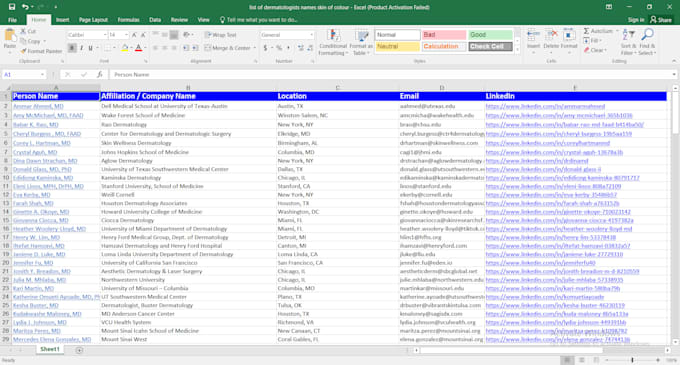Click the Increase Indent icon
680x365 pixels.
point(195,48)
